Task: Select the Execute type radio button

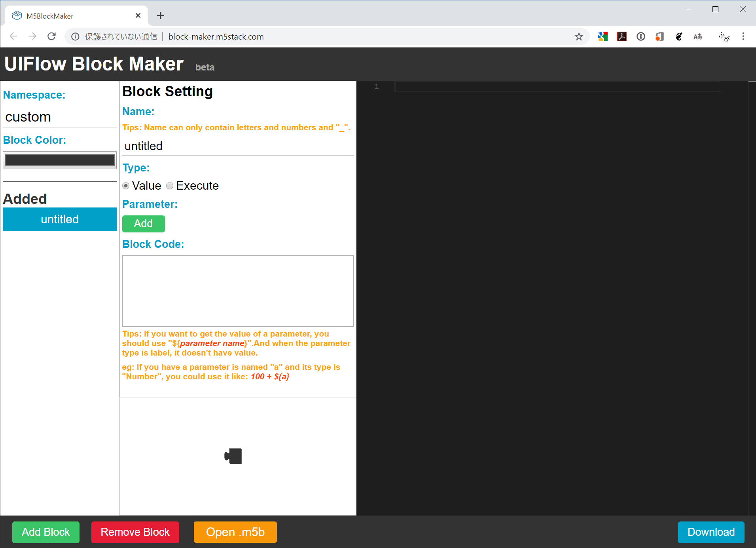Action: (170, 186)
